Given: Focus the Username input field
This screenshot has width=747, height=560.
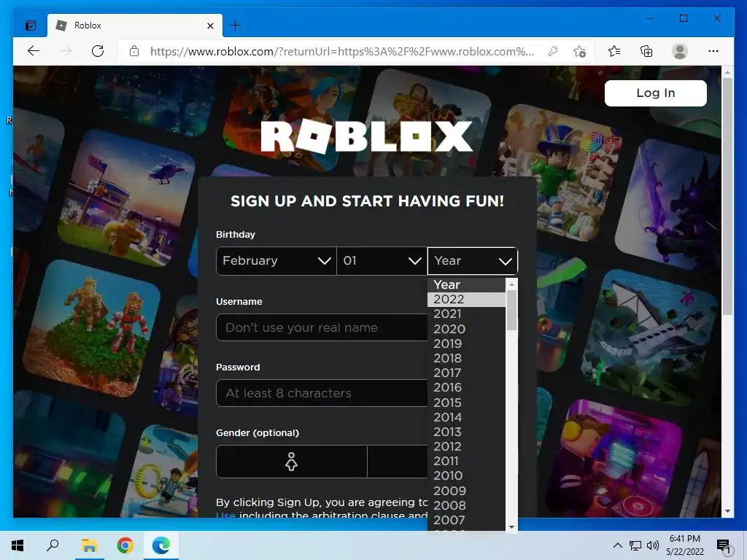Looking at the screenshot, I should (x=322, y=327).
